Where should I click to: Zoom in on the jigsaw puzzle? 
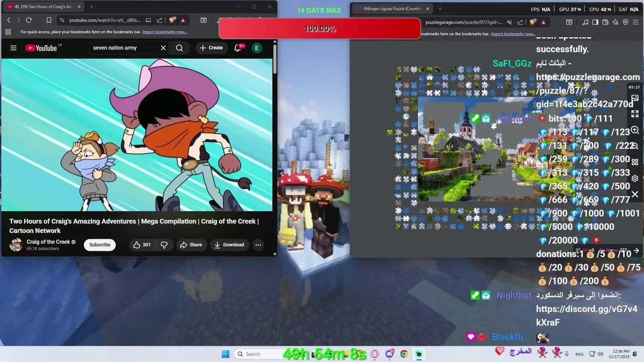(635, 130)
